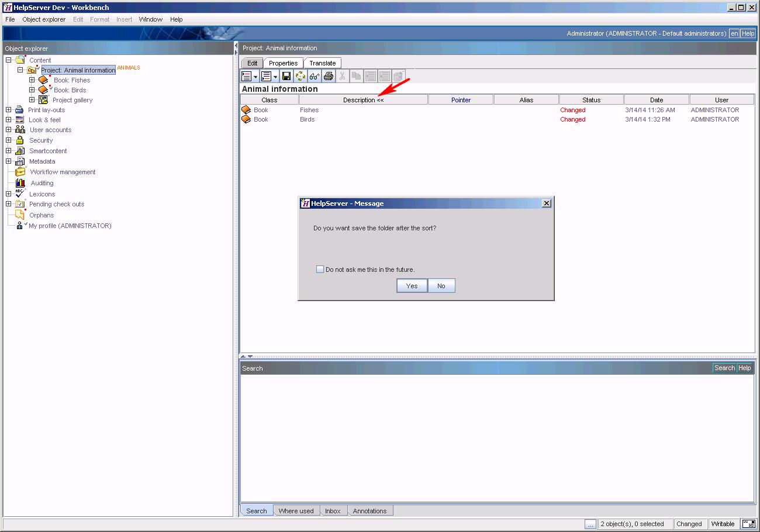Click the Orphans tree icon
760x532 pixels.
tap(20, 215)
